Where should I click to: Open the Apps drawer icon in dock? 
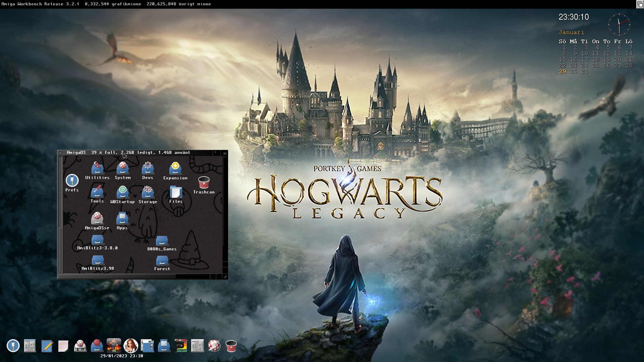(x=164, y=346)
